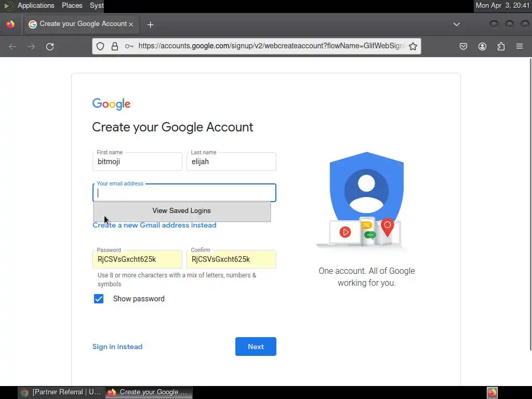Image resolution: width=532 pixels, height=399 pixels.
Task: Go forward using the forward arrow
Action: (x=31, y=46)
